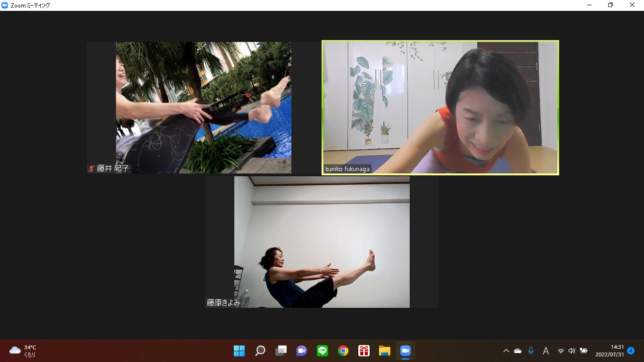This screenshot has height=362, width=644.
Task: Open the notification badge showing 4
Action: click(631, 351)
